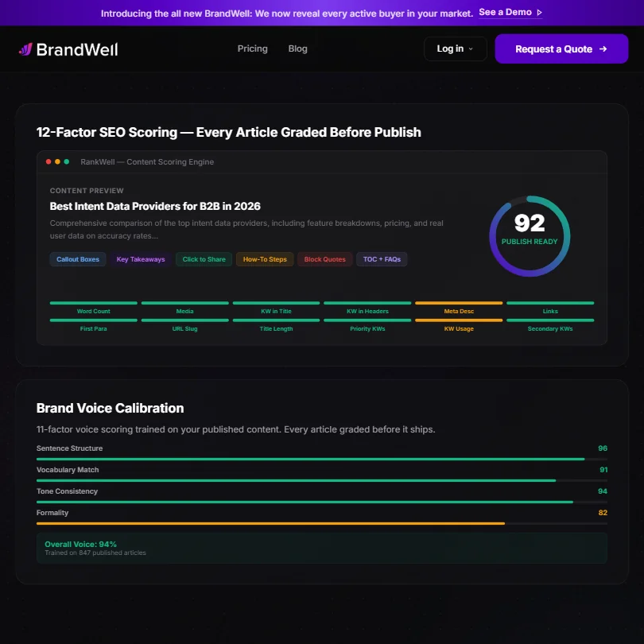Click the Tone Consistency progress bar
644x644 pixels.
(321, 502)
